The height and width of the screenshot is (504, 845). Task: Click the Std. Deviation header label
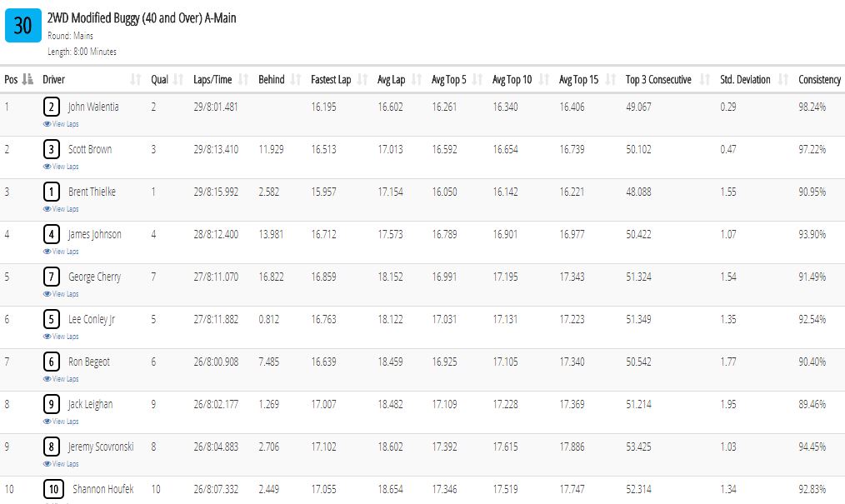[745, 80]
